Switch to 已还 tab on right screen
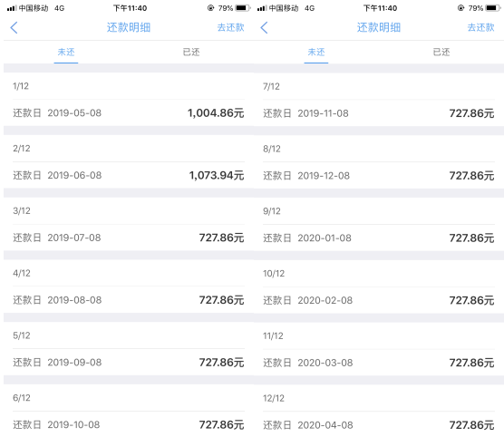This screenshot has height=437, width=504. click(441, 52)
